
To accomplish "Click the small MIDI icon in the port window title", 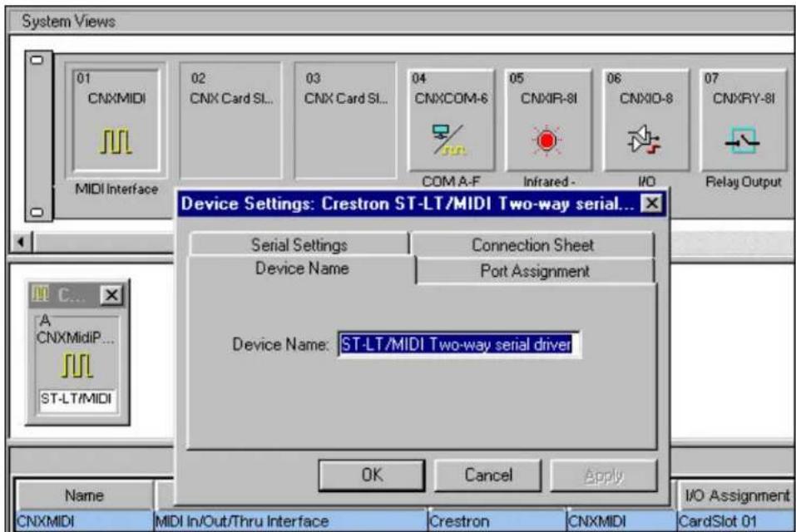I will pos(40,293).
